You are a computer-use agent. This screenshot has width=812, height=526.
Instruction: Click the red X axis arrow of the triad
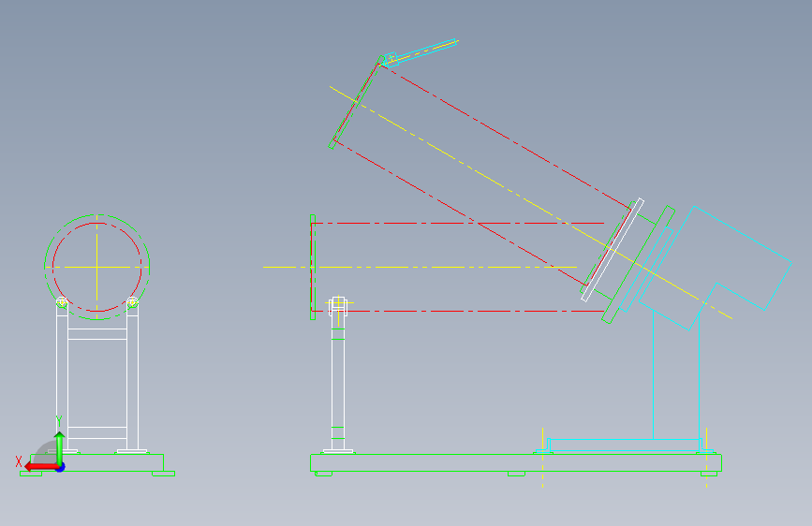click(x=41, y=467)
